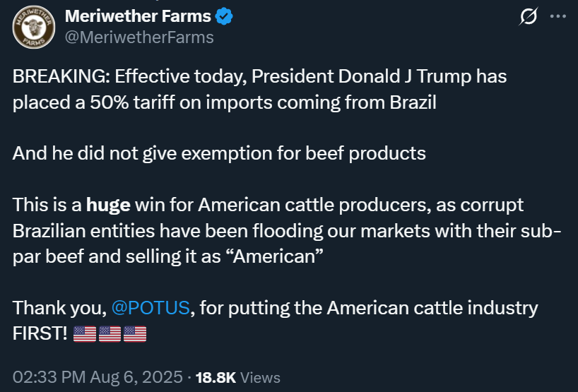The height and width of the screenshot is (392, 578).
Task: Click the word "FIRST!" before flags
Action: tap(40, 333)
